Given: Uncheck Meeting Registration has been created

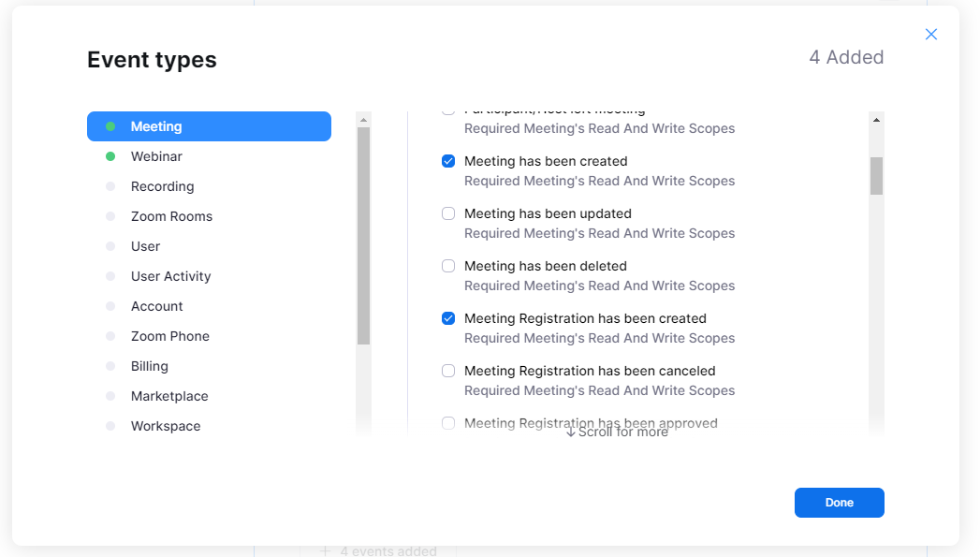Looking at the screenshot, I should pyautogui.click(x=448, y=318).
